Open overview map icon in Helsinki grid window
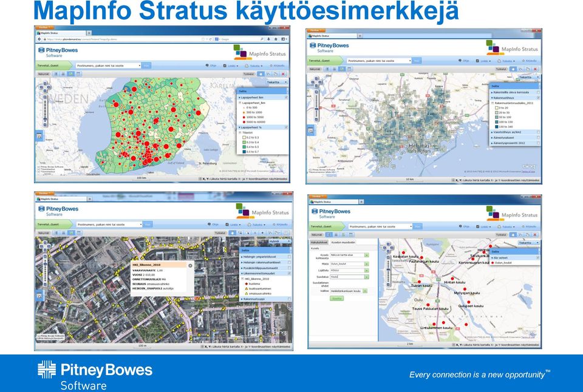Image resolution: width=583 pixels, height=392 pixels. (x=310, y=130)
